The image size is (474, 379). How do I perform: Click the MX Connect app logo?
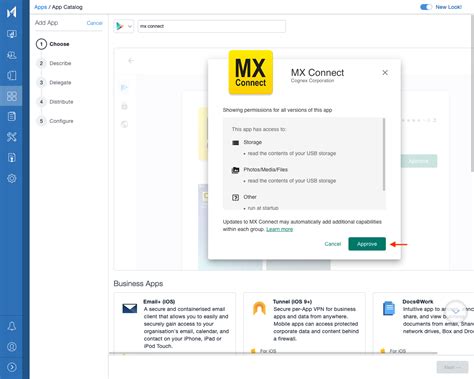pos(251,72)
